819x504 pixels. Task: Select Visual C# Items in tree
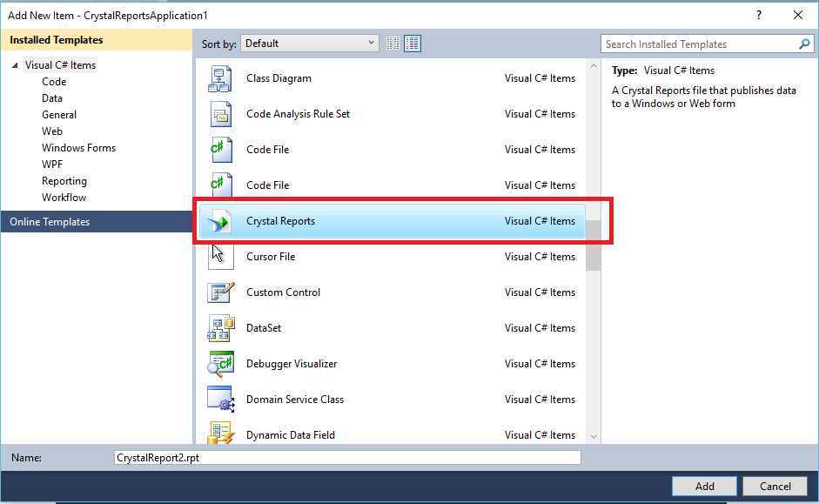[60, 65]
